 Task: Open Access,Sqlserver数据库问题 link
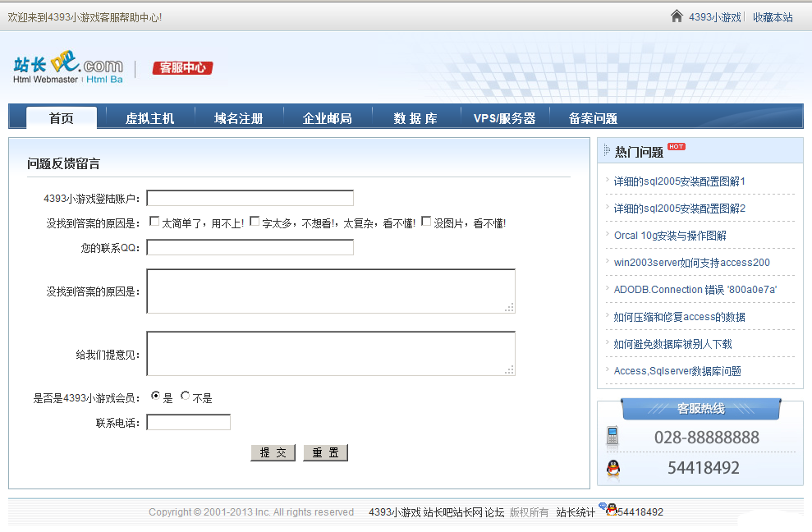point(677,371)
